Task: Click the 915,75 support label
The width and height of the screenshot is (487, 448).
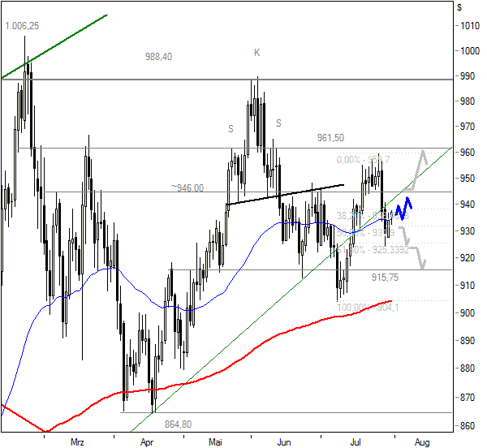Action: pyautogui.click(x=385, y=278)
